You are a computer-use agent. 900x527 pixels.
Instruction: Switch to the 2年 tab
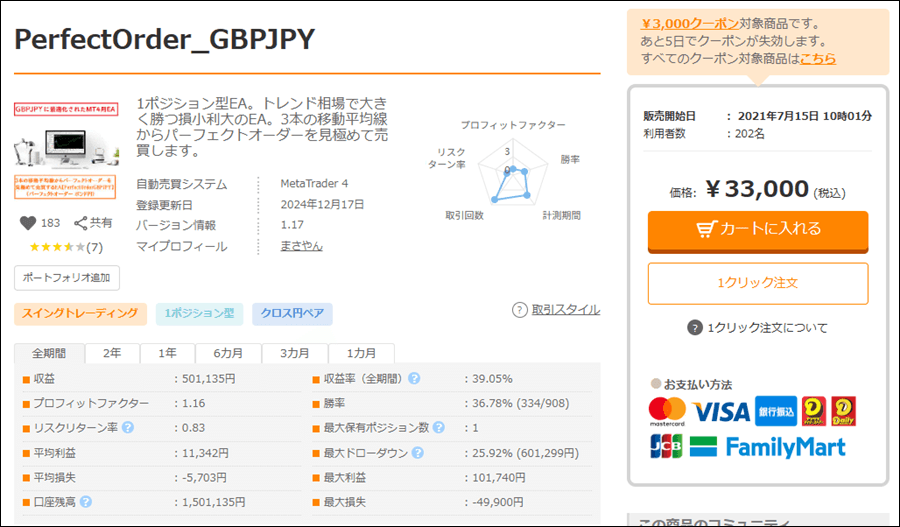(x=112, y=353)
